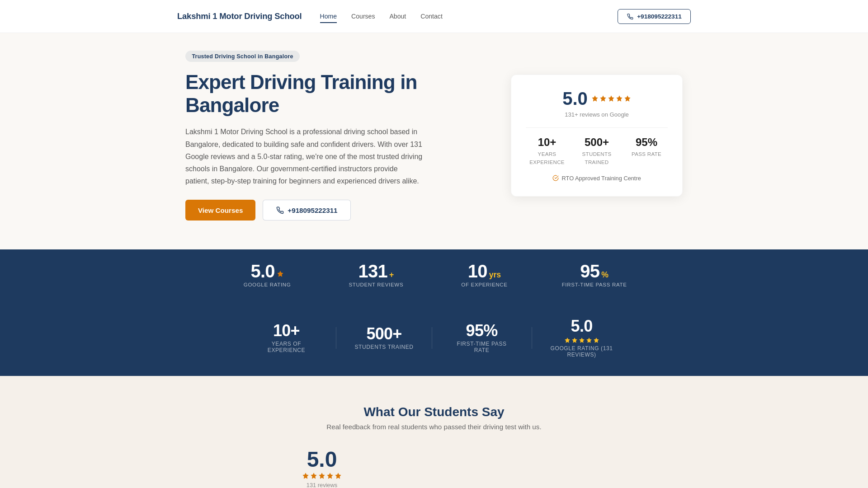Click the 10+ Years Experience stat in card
Screen dimensions: 868x488
point(547,151)
